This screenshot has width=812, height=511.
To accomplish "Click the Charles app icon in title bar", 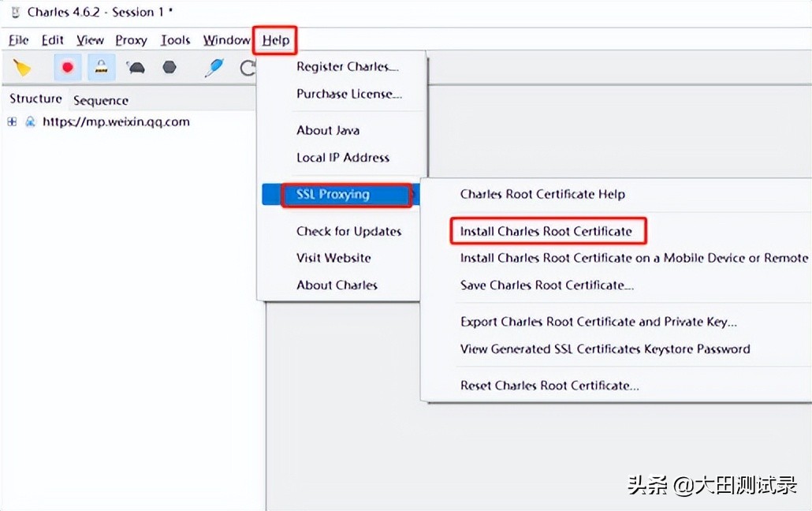I will click(16, 12).
